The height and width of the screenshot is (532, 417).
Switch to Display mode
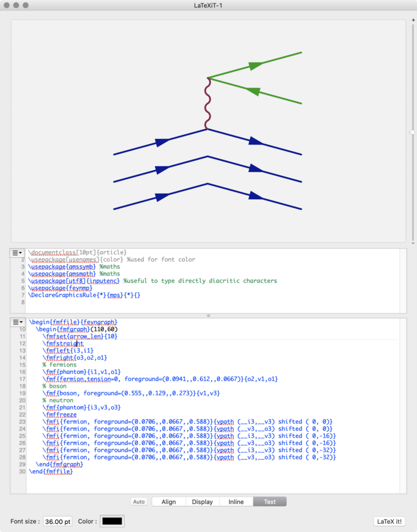tap(202, 502)
